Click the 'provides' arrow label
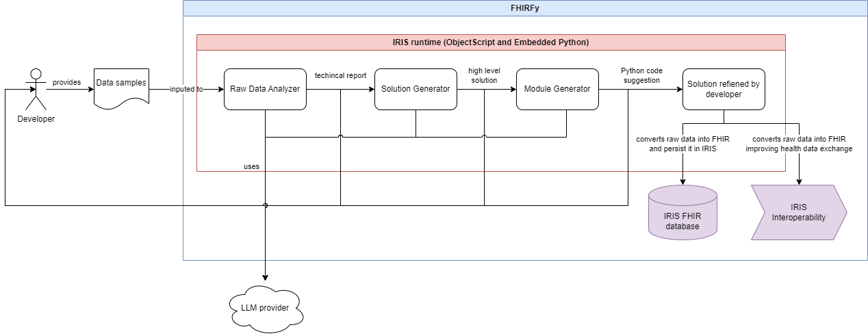This screenshot has width=868, height=336. tap(67, 82)
